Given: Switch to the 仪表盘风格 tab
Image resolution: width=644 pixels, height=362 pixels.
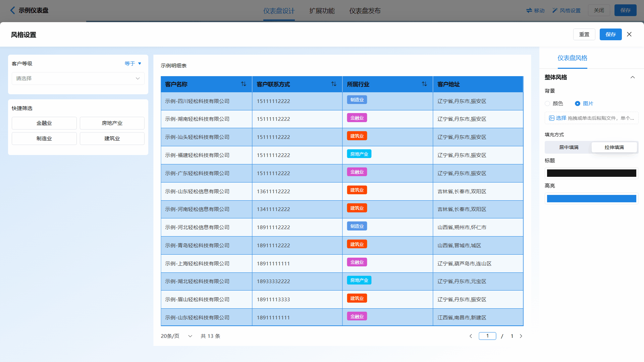Looking at the screenshot, I should [x=572, y=58].
